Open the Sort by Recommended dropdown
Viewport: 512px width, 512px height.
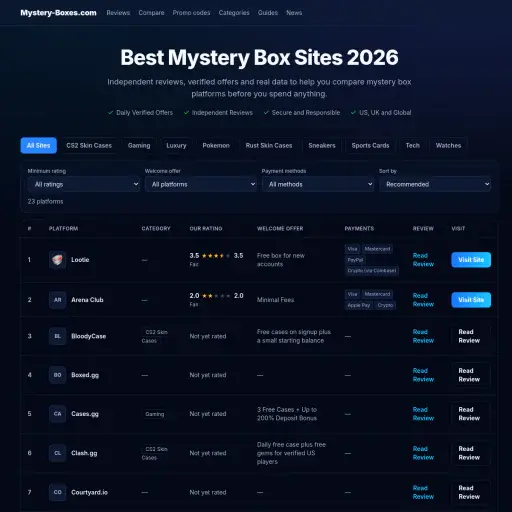pyautogui.click(x=435, y=184)
